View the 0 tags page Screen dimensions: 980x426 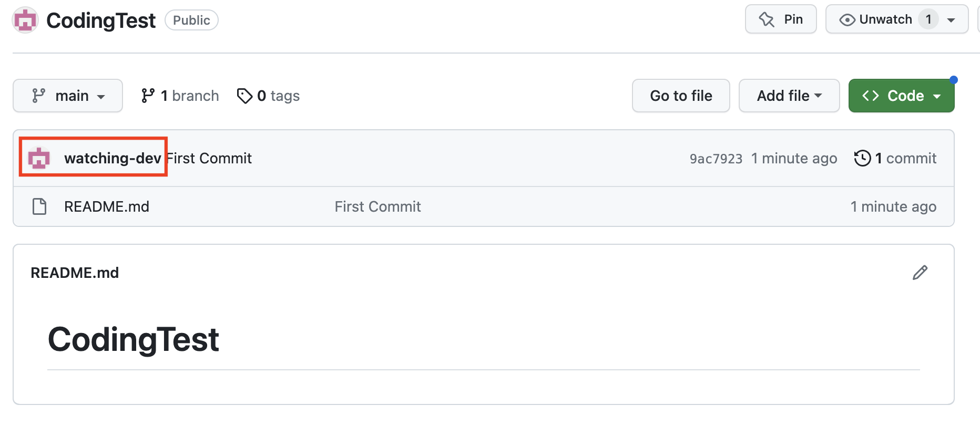click(x=278, y=96)
